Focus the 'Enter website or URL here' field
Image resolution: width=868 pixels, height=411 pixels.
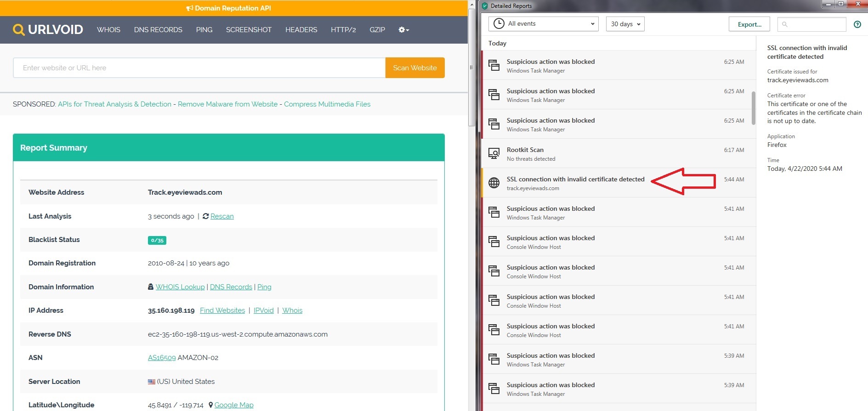point(199,68)
